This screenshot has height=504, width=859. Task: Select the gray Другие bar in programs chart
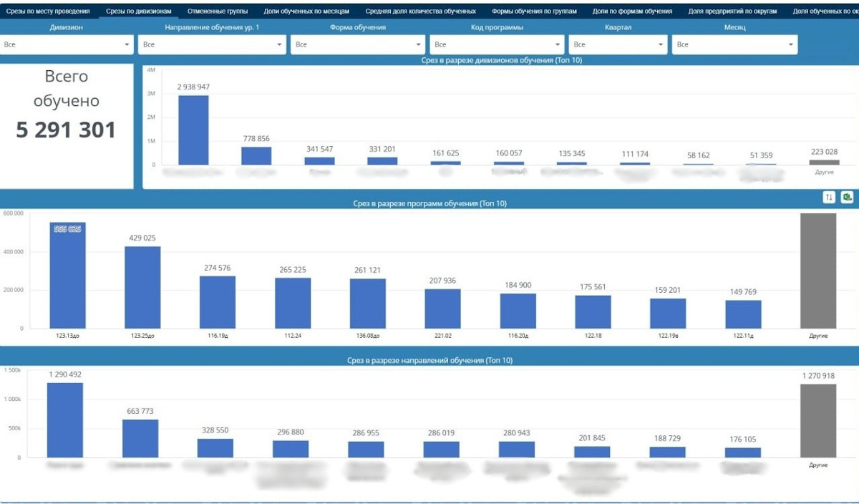coord(818,271)
